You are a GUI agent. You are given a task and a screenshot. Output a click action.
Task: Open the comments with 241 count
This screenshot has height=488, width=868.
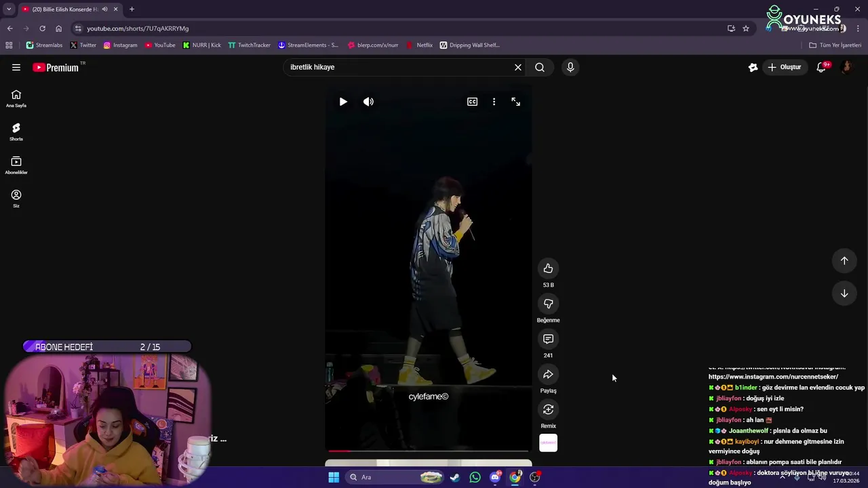point(548,339)
